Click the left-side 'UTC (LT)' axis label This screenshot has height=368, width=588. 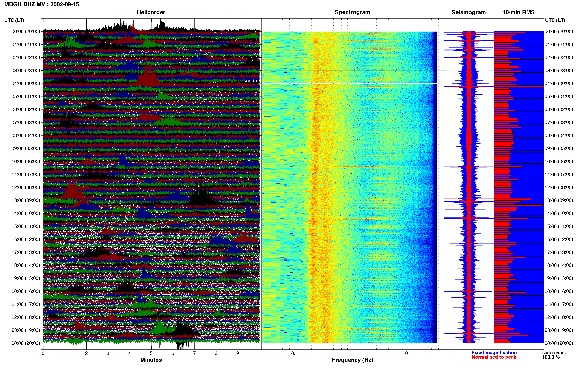pos(14,20)
